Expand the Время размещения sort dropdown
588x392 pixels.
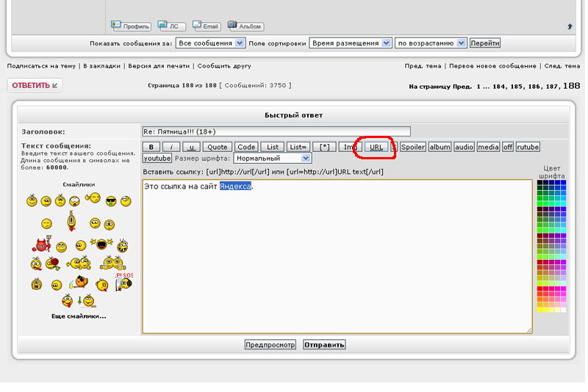pos(350,43)
